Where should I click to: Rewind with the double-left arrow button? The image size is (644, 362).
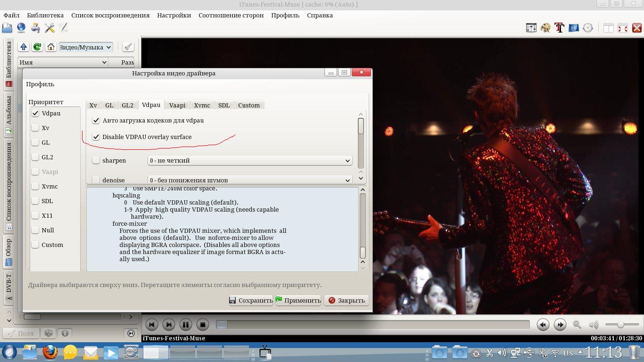pyautogui.click(x=543, y=324)
